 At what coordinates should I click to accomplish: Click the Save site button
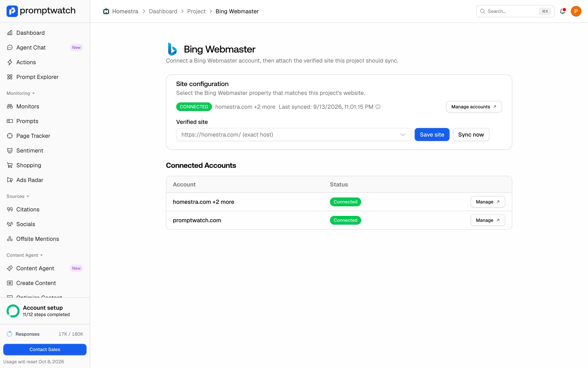[432, 135]
